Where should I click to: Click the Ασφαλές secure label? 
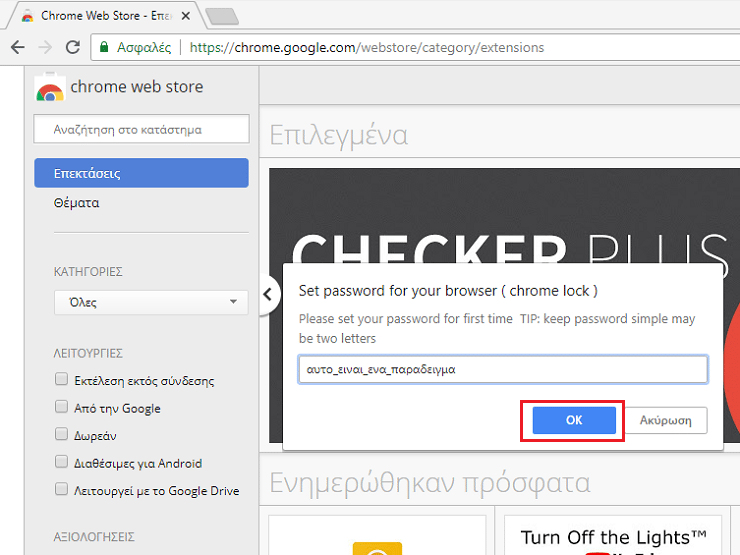[144, 47]
